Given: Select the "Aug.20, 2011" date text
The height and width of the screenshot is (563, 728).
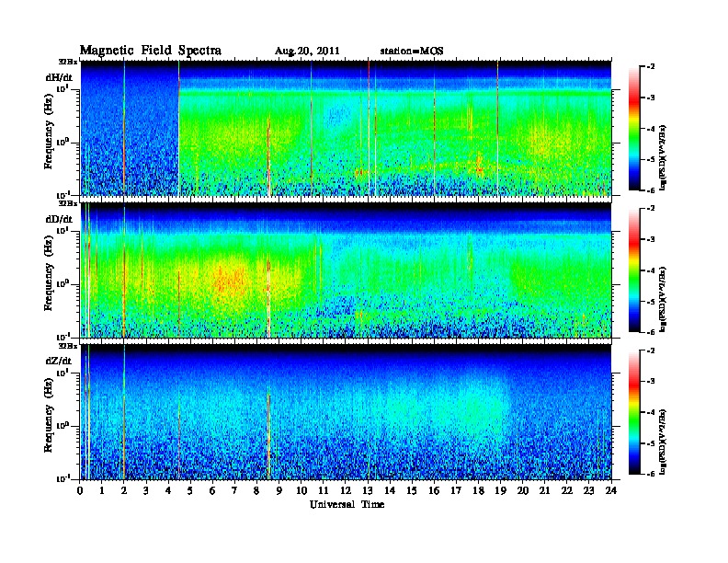Looking at the screenshot, I should (x=307, y=52).
